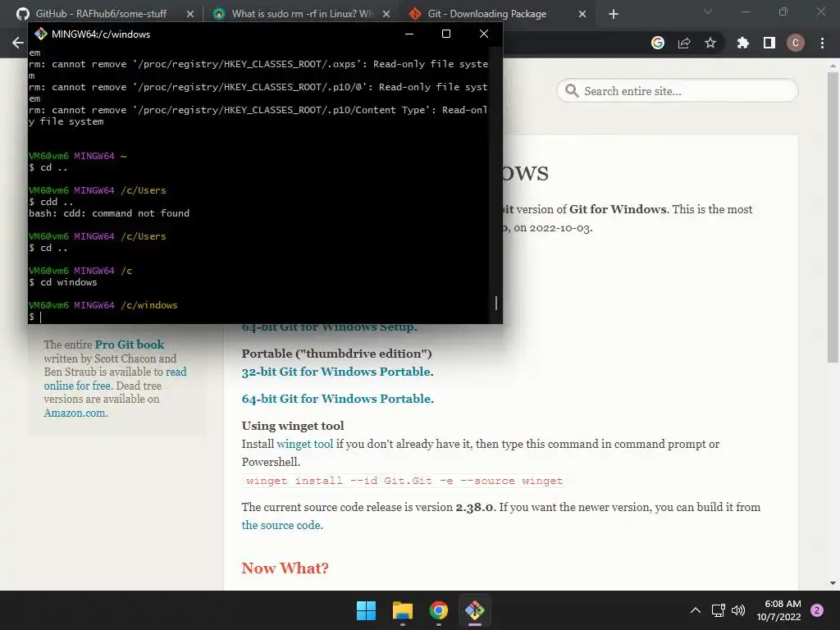840x630 pixels.
Task: Open Chrome tab search chevron
Action: pyautogui.click(x=708, y=11)
